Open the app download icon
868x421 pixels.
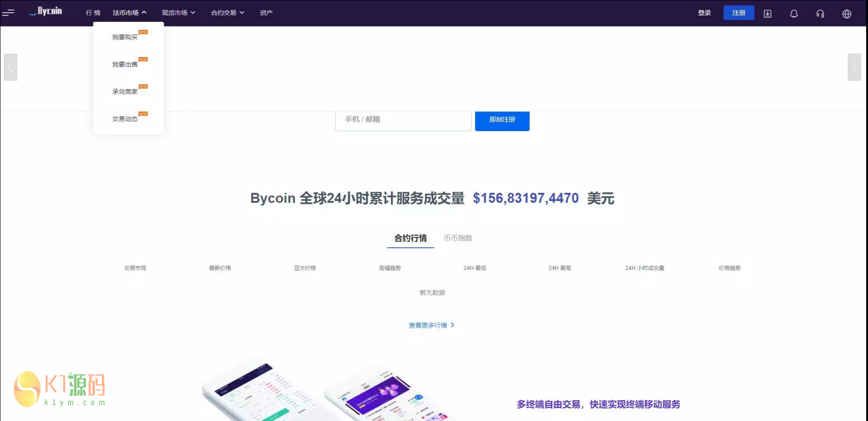click(x=767, y=14)
